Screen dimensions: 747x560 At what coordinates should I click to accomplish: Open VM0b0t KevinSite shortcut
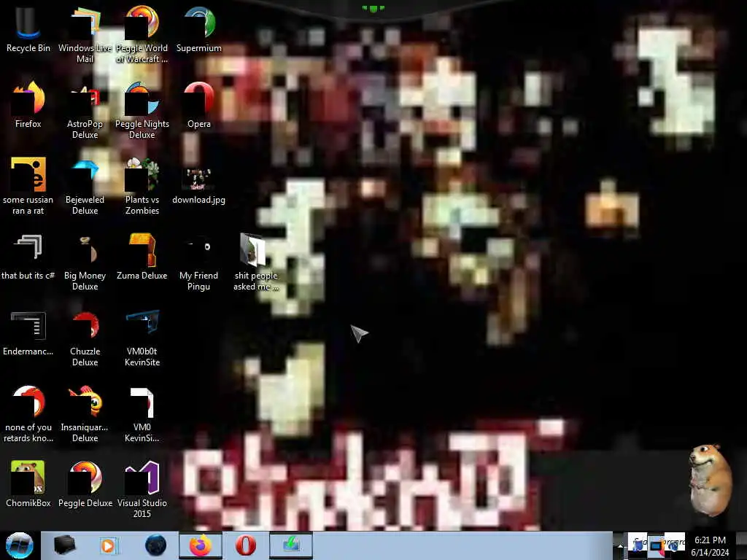pyautogui.click(x=142, y=338)
